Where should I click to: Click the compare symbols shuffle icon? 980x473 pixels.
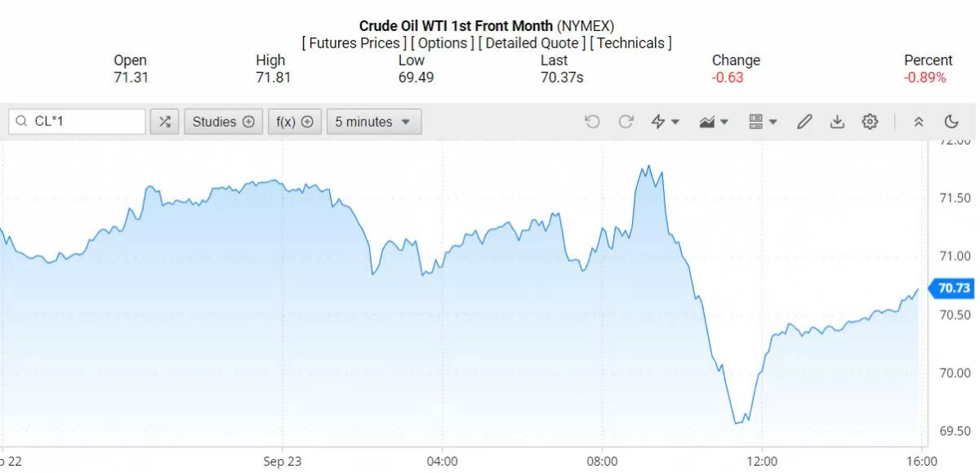[165, 122]
